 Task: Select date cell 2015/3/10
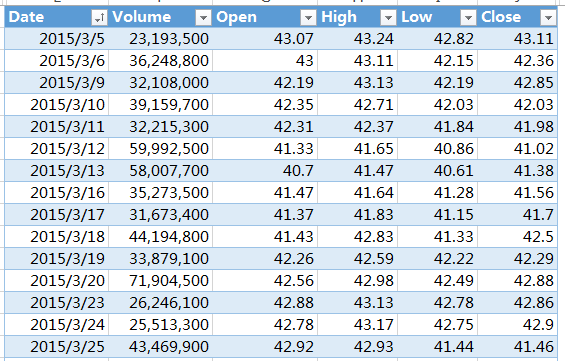point(57,104)
